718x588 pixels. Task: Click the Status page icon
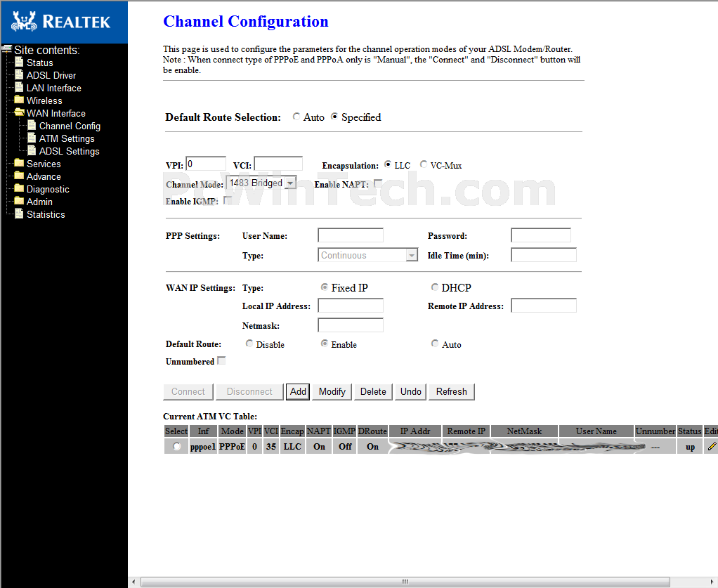click(19, 62)
